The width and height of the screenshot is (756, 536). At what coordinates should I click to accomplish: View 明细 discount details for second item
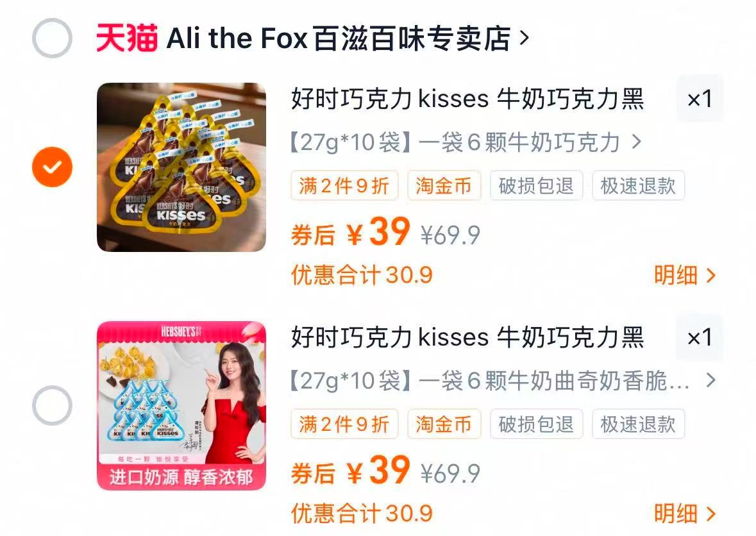coord(685,514)
